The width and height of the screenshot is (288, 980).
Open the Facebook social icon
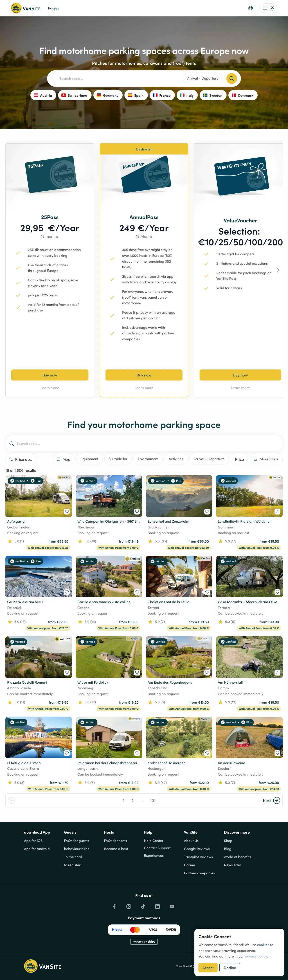pyautogui.click(x=114, y=906)
